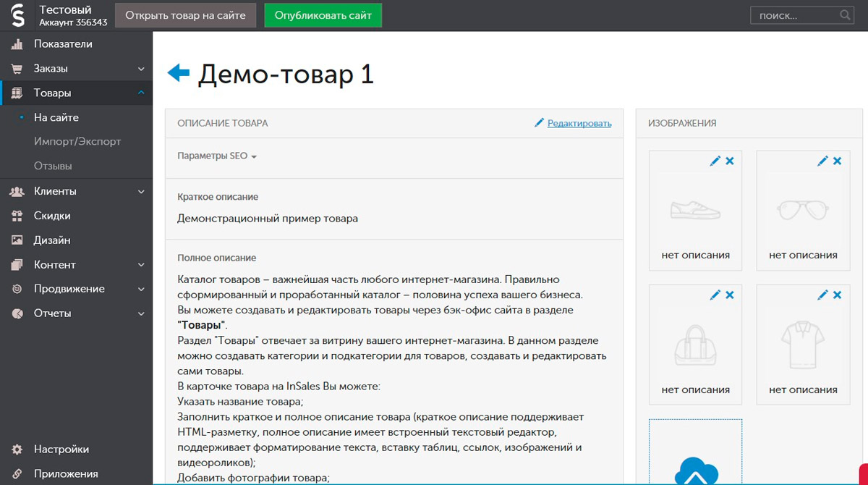This screenshot has width=868, height=485.
Task: Collapse the Товары menu chevron
Action: tap(141, 93)
